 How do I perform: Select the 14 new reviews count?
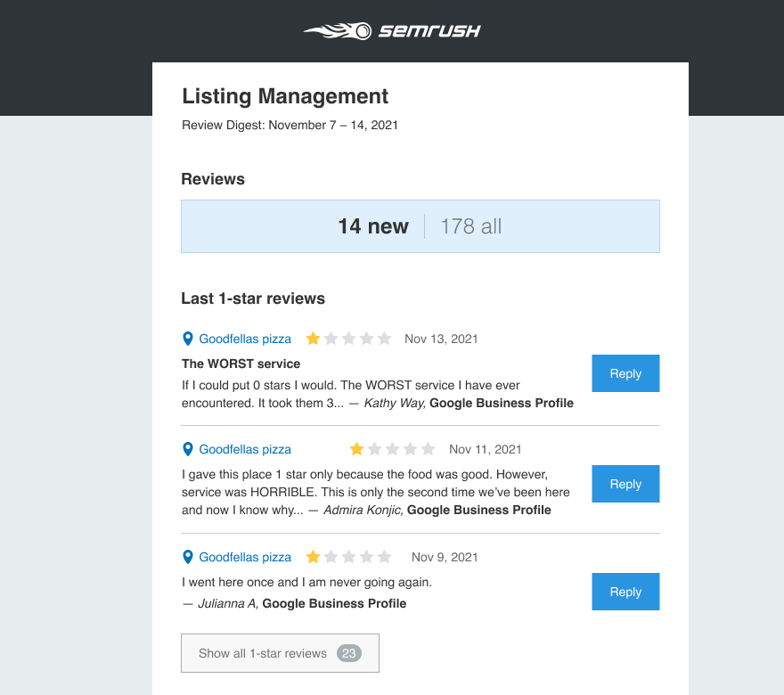(372, 226)
